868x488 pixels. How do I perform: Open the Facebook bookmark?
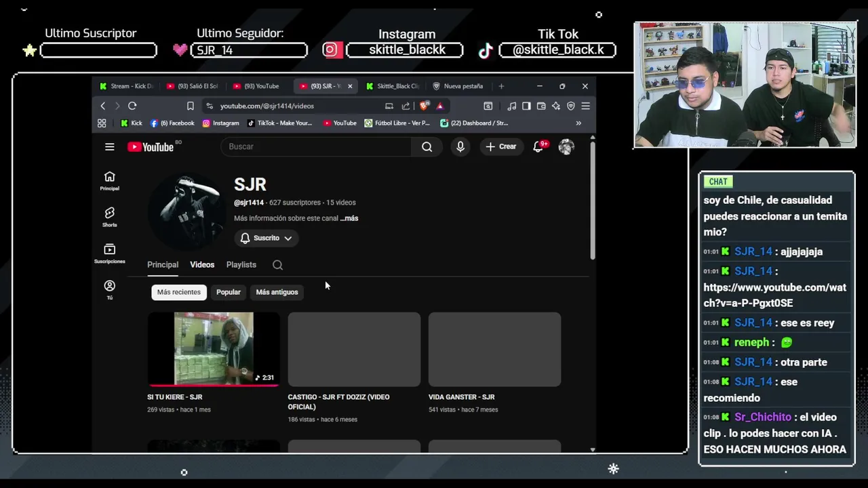point(172,123)
